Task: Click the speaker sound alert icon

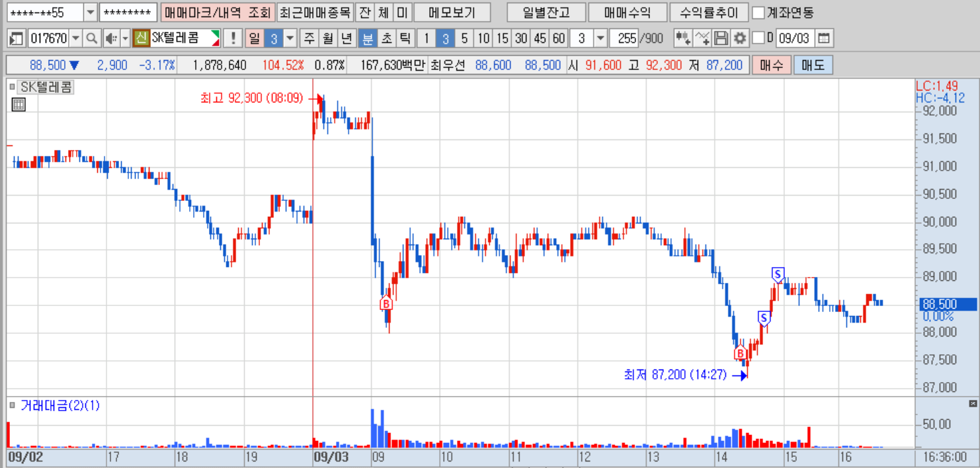Action: (110, 38)
